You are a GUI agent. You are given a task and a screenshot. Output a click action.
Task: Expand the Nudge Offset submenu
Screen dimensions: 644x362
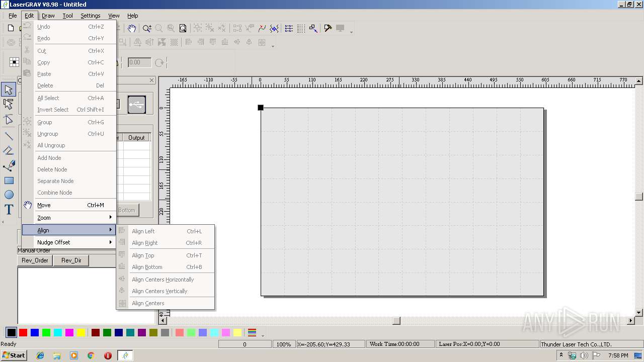[69, 242]
